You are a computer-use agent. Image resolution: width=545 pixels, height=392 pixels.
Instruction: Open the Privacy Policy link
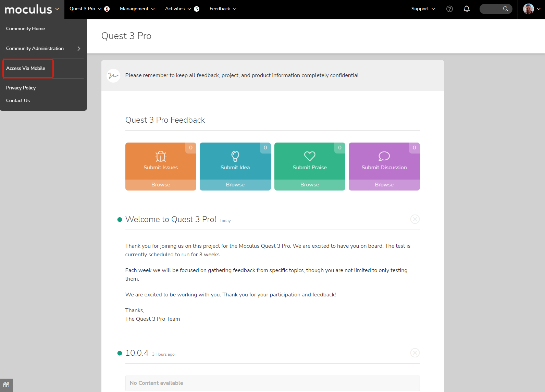(21, 88)
